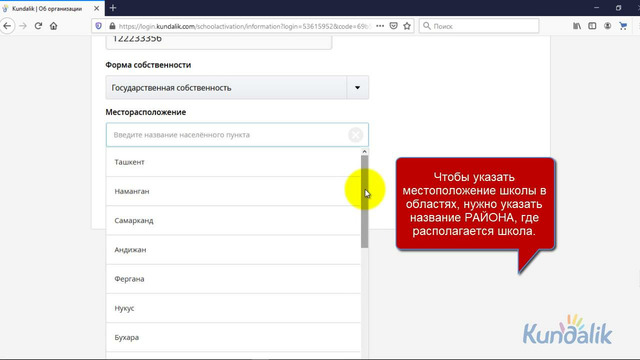
Task: Choose Бухара from the list
Action: (x=233, y=337)
